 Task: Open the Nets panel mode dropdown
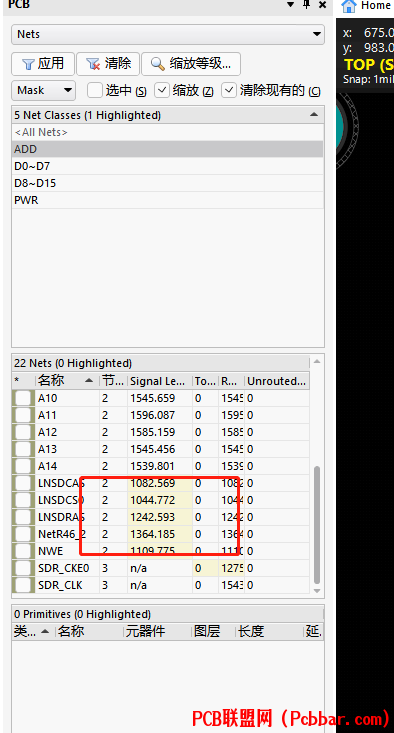(168, 35)
